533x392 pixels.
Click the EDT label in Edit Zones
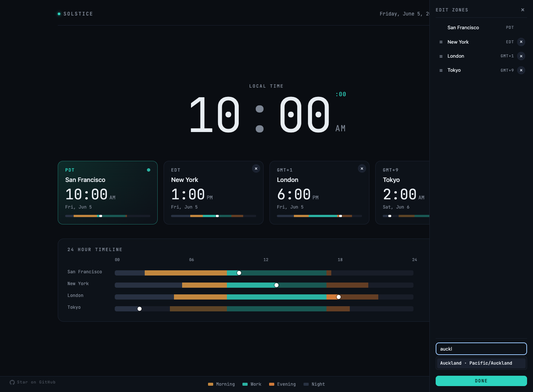(x=510, y=42)
